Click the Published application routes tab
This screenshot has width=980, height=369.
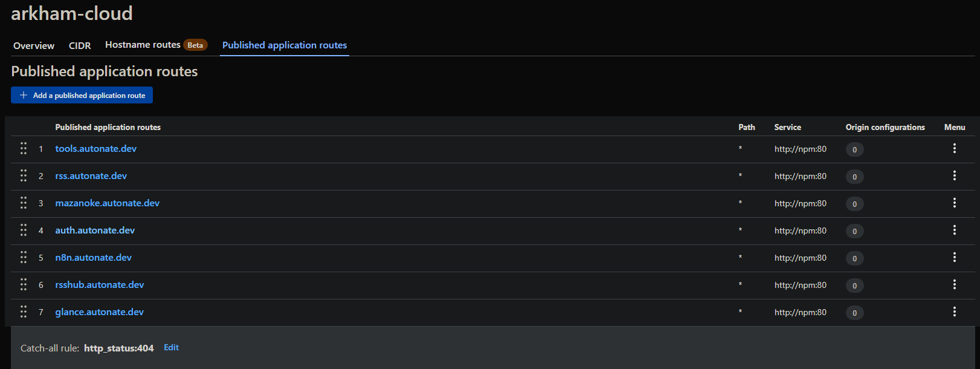point(285,45)
